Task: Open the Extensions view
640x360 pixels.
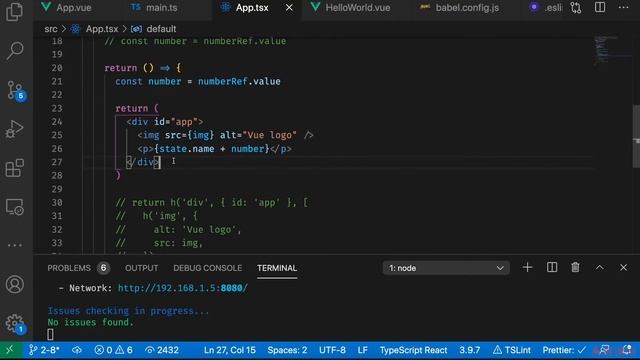Action: [15, 168]
